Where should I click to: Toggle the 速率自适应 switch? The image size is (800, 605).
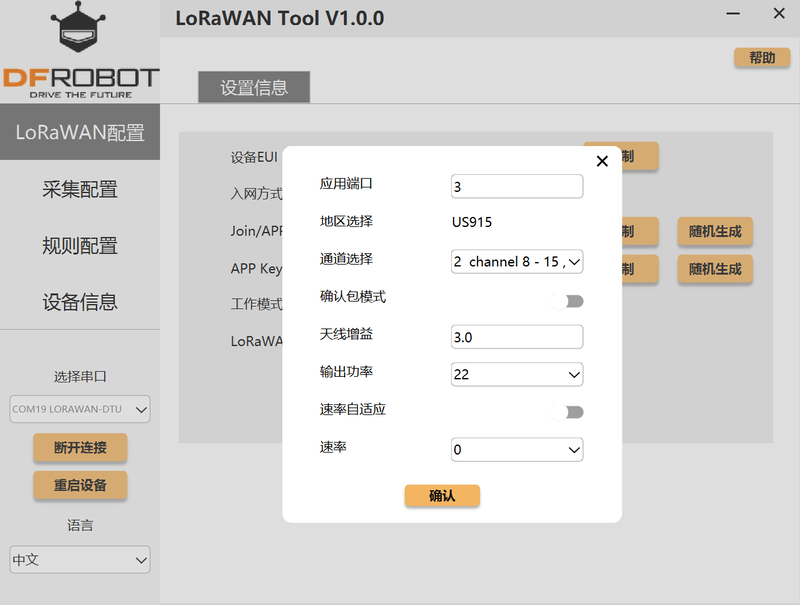(x=567, y=412)
